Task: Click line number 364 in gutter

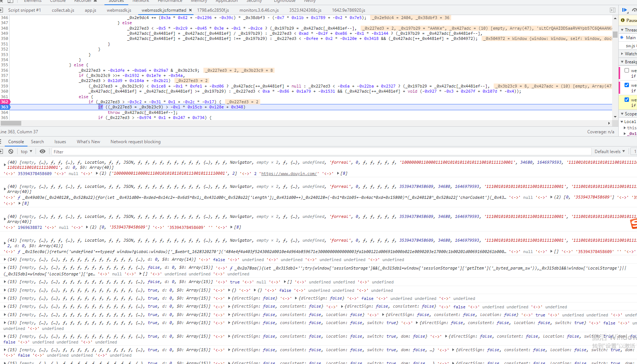Action: coord(4,112)
